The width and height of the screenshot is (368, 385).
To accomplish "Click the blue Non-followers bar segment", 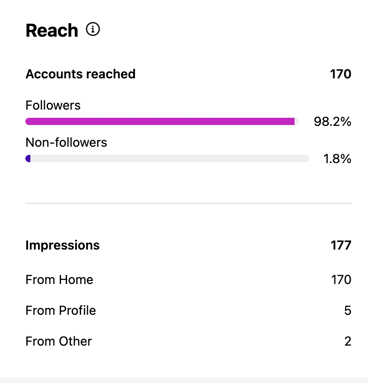I will pos(28,159).
